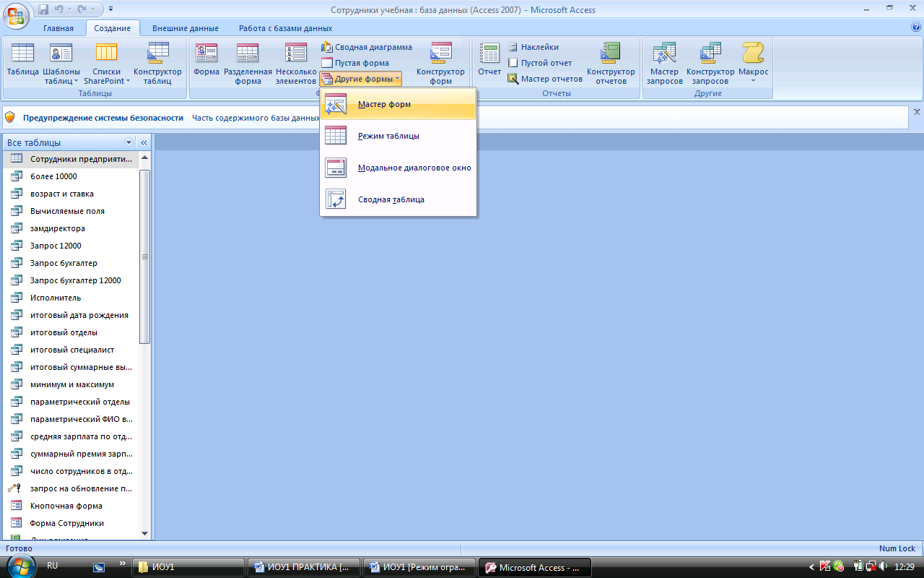924x578 pixels.
Task: Choose Модальное диалоговое окно menu item
Action: tap(398, 168)
